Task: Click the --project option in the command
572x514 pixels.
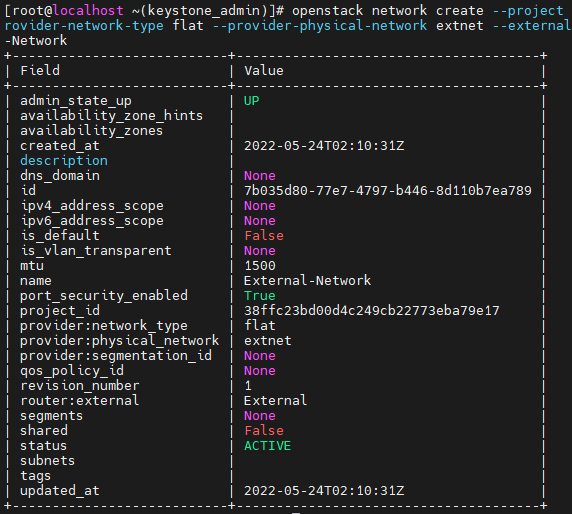Action: 528,11
